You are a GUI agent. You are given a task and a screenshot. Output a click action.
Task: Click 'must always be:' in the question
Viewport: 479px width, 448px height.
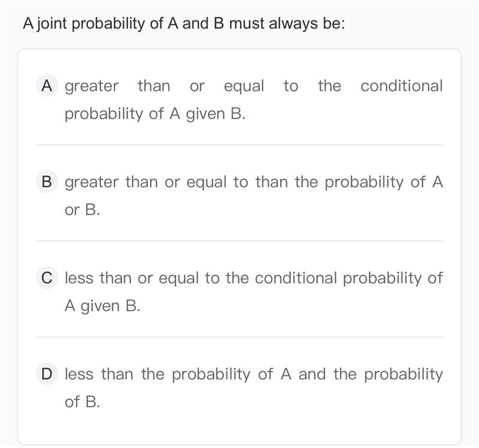pyautogui.click(x=287, y=24)
